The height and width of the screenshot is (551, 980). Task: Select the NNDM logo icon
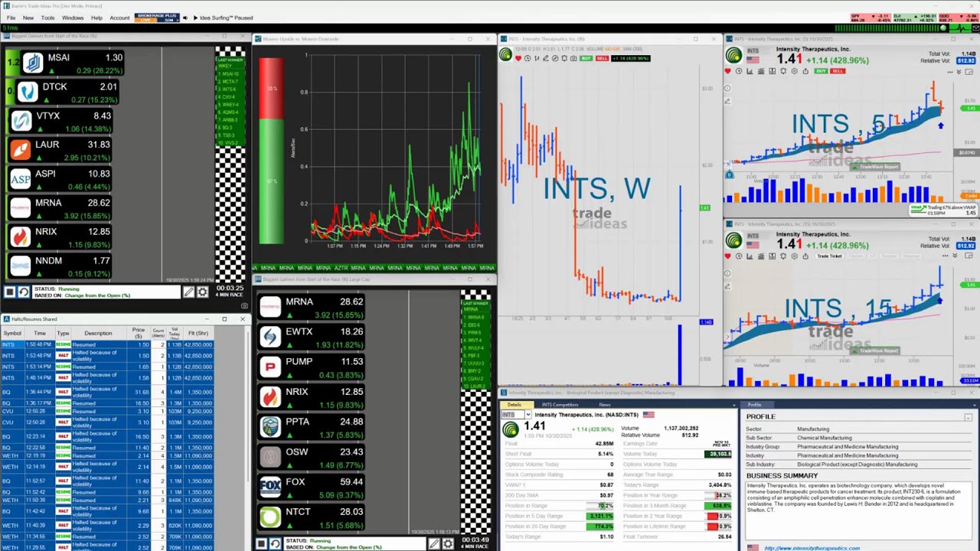[x=21, y=266]
